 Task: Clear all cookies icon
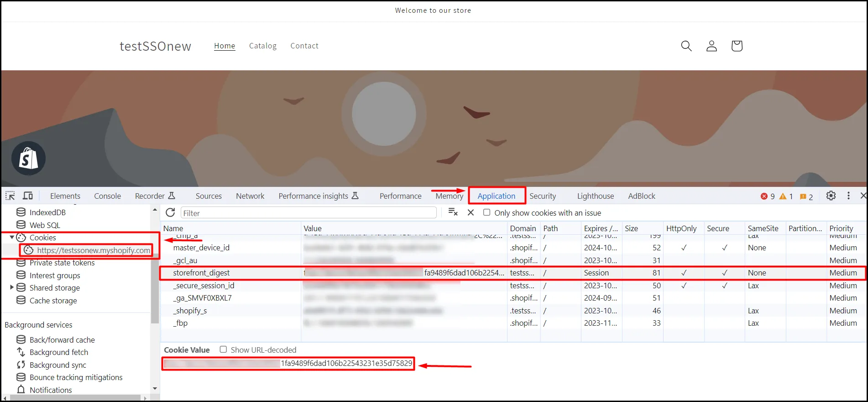453,212
